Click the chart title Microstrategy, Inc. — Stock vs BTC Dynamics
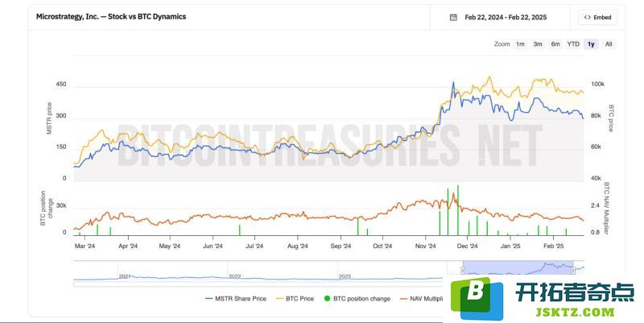644x323 pixels. [x=111, y=17]
